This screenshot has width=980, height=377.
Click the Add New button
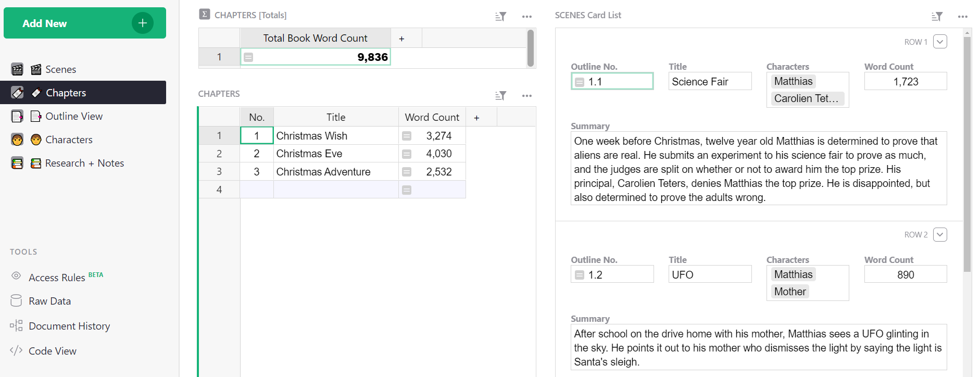coord(85,23)
